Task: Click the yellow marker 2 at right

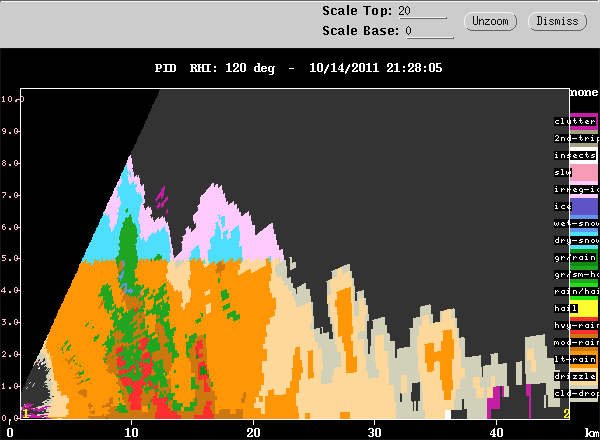Action: click(x=566, y=414)
